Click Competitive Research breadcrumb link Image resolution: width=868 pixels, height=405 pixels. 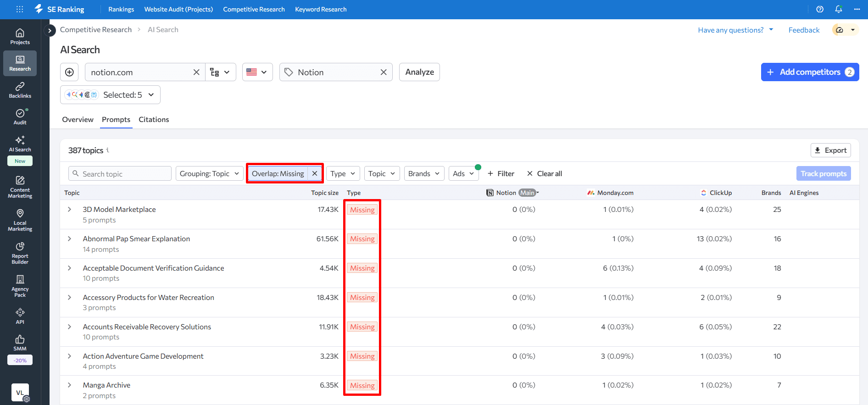point(96,29)
